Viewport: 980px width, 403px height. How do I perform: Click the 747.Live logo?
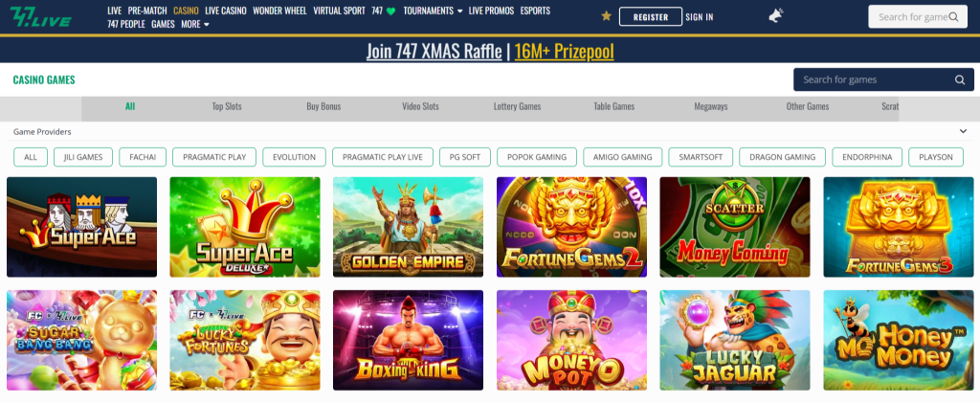[x=40, y=17]
